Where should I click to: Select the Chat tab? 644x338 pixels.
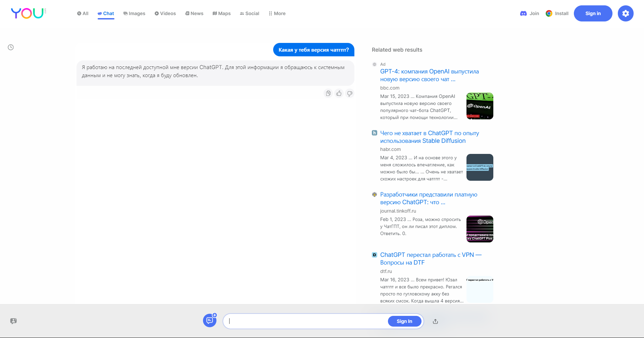pos(106,13)
